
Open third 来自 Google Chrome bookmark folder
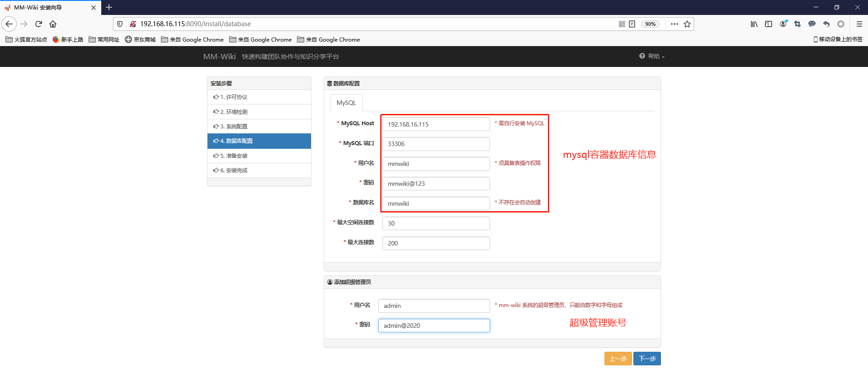329,39
